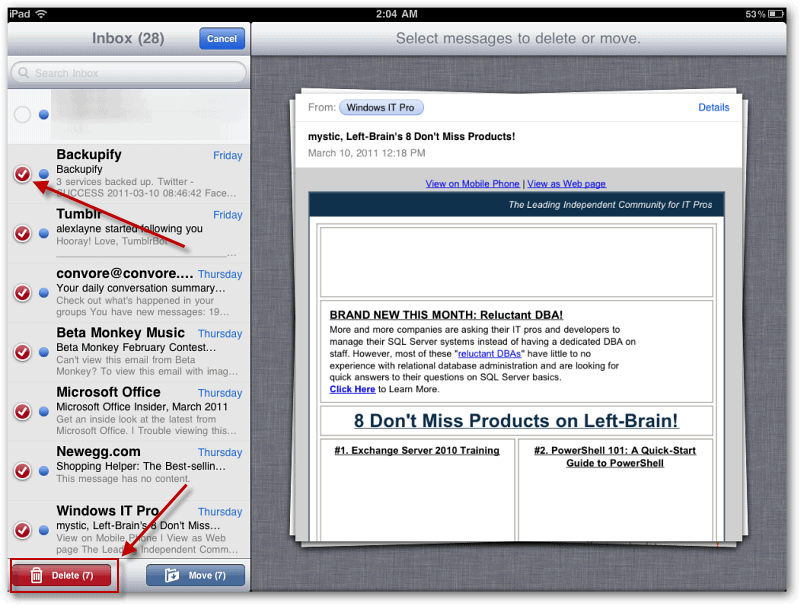Viewport: 800px width, 605px height.
Task: Open View on Mobile Phone link
Action: click(x=472, y=184)
